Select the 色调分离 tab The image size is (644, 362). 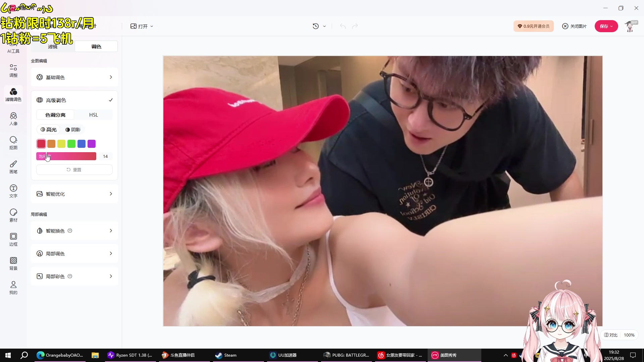pyautogui.click(x=55, y=115)
